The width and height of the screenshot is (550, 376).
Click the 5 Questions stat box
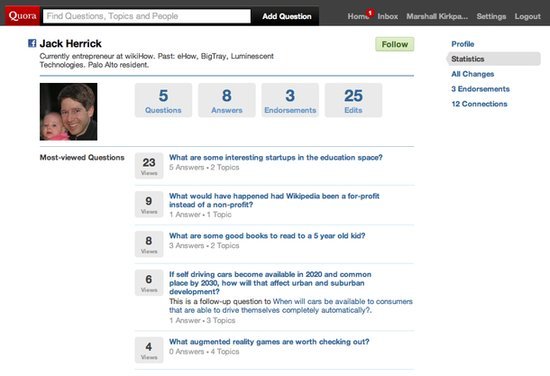[x=163, y=100]
